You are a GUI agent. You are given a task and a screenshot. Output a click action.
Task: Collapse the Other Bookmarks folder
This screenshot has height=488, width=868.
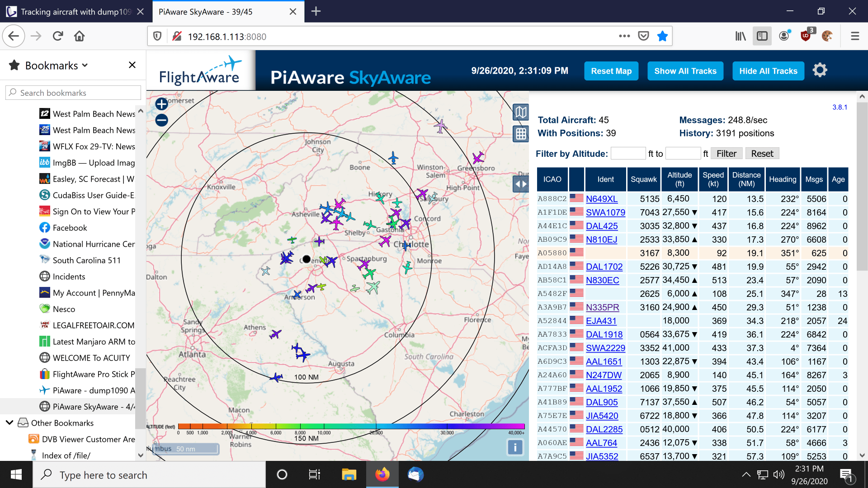tap(9, 422)
